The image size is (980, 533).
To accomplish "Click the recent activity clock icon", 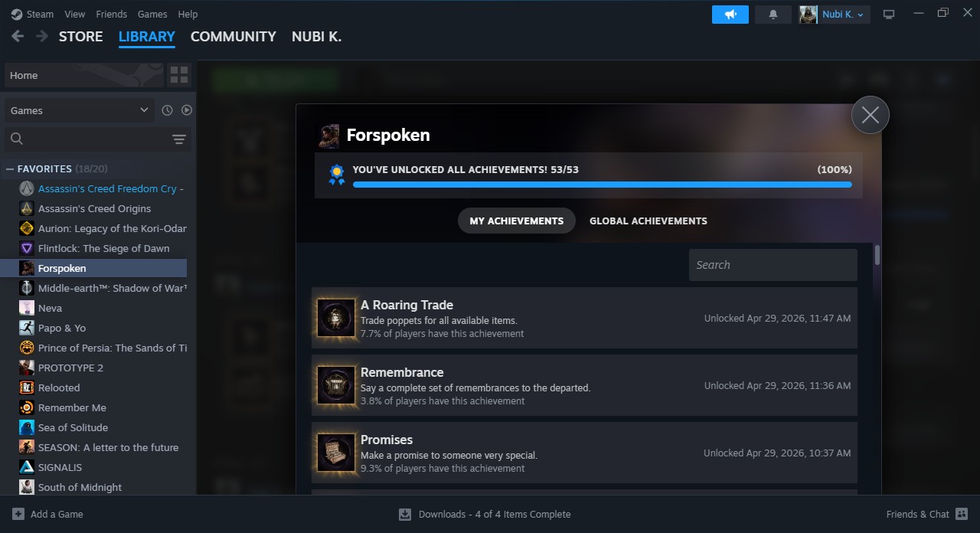I will pos(167,110).
